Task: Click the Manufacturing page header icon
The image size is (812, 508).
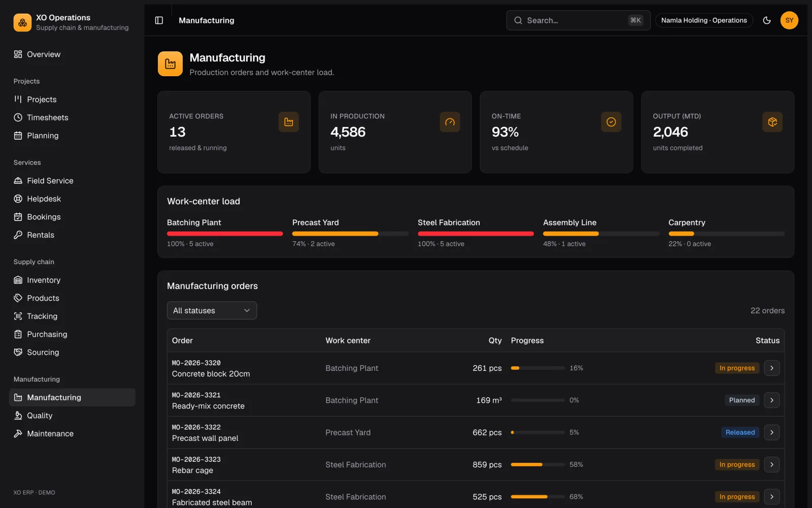Action: (x=170, y=64)
